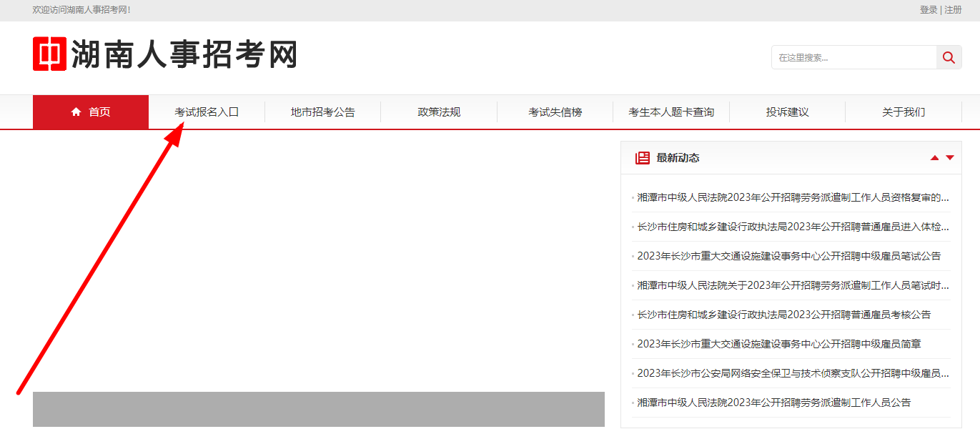Click the 注册 register link
Screen dimensions: 980x439
coord(954,10)
